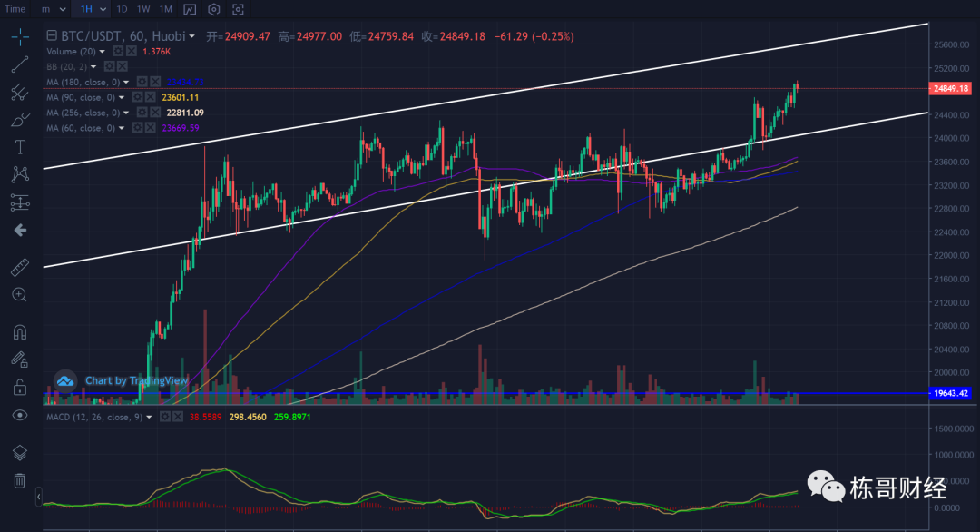The image size is (980, 532).
Task: Select the crosshair cursor tool
Action: [x=19, y=37]
